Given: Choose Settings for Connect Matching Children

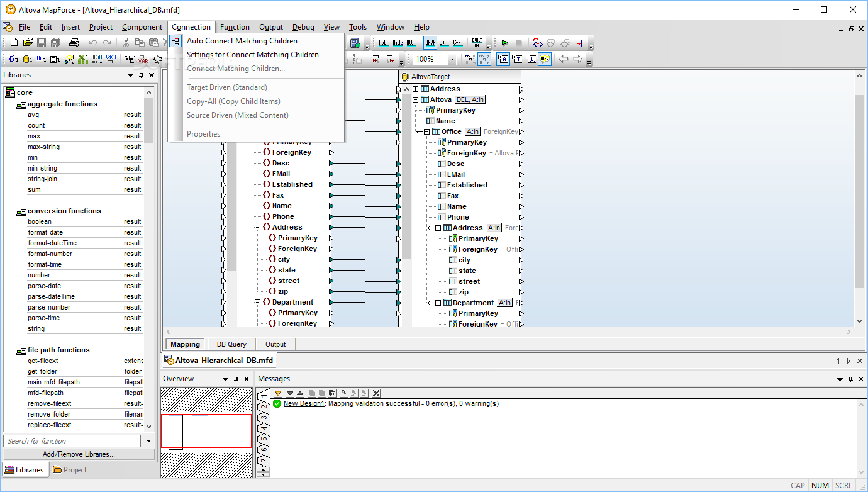Looking at the screenshot, I should (x=253, y=55).
